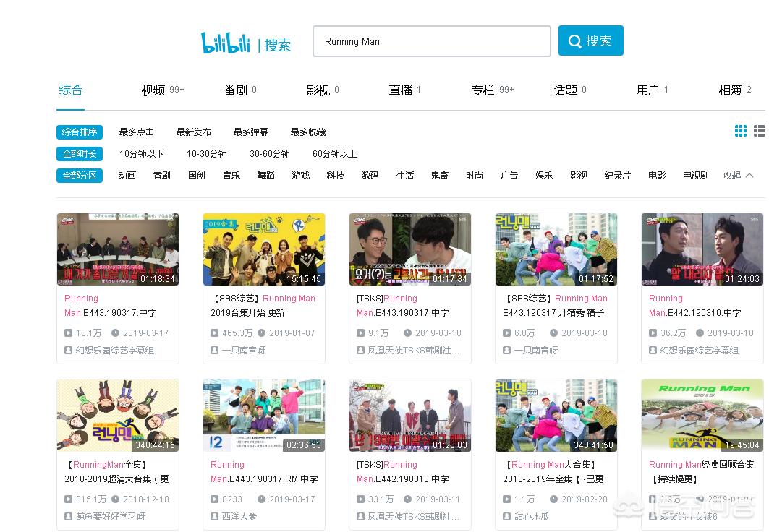Open the 搜索 link beside the logo
Viewport: 769px width, 532px height.
tap(278, 45)
